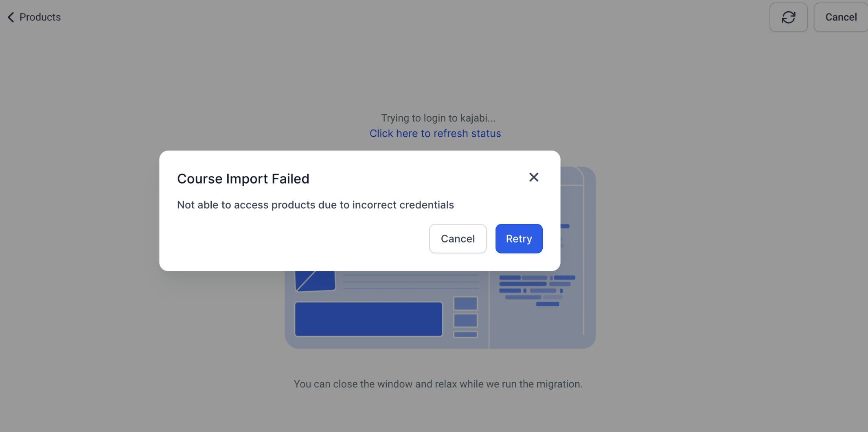Image resolution: width=868 pixels, height=432 pixels.
Task: Close the Course Import Failed dialog
Action: pyautogui.click(x=533, y=177)
